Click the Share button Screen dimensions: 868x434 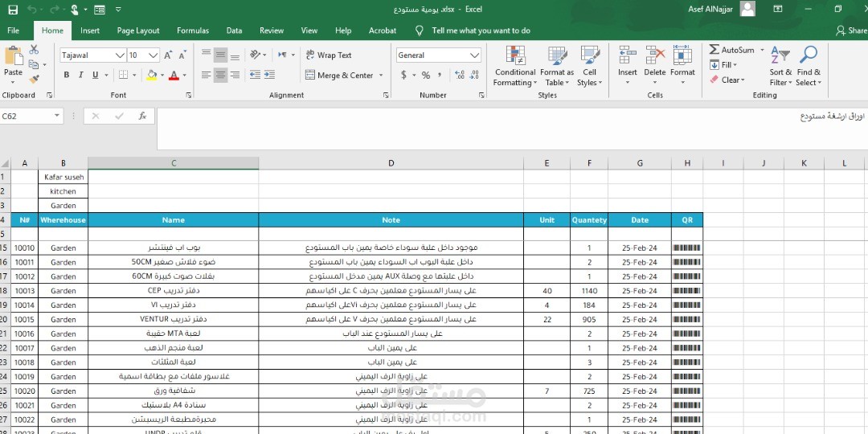pos(852,31)
